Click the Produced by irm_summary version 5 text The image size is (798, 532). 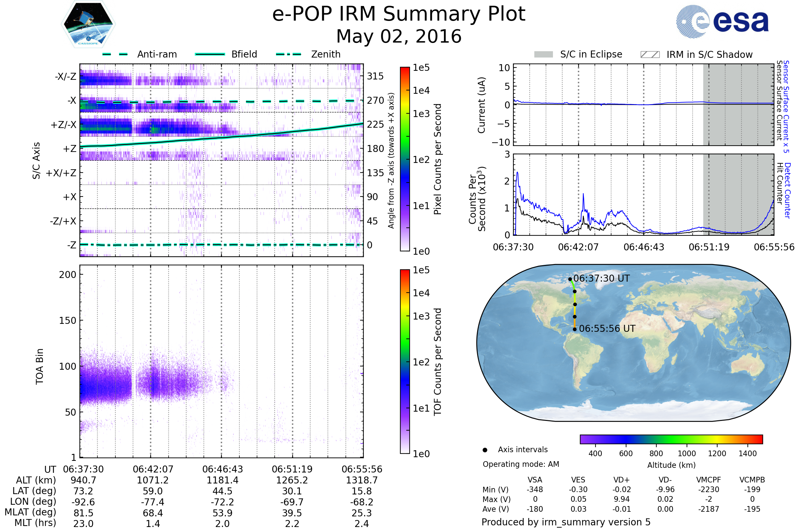(566, 522)
